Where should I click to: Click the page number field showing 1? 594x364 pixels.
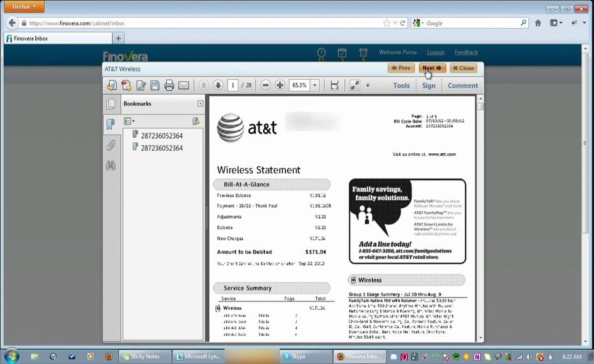233,85
